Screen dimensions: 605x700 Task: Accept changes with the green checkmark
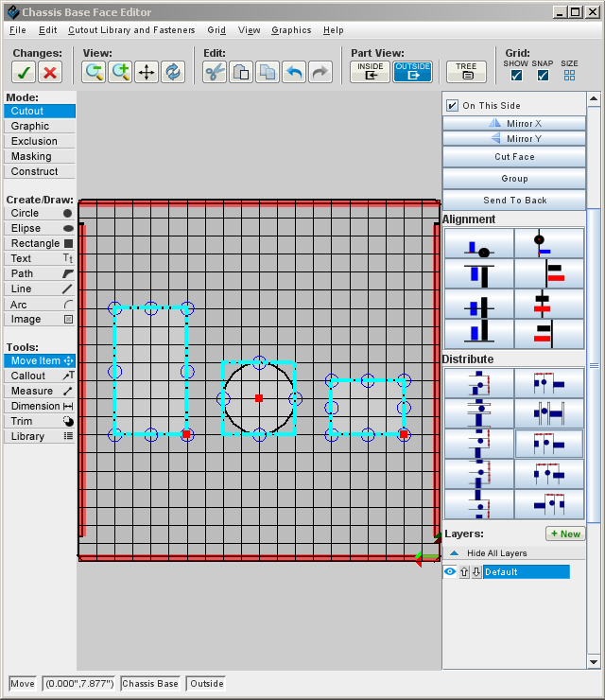(x=24, y=72)
